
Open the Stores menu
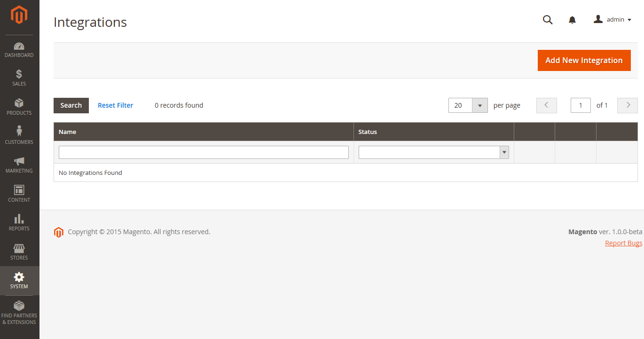click(x=19, y=252)
